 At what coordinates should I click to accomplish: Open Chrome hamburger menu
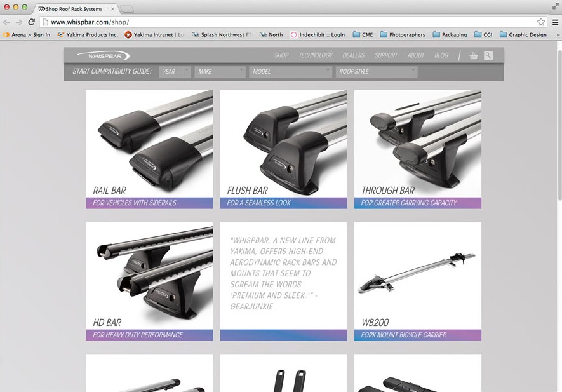[x=554, y=22]
